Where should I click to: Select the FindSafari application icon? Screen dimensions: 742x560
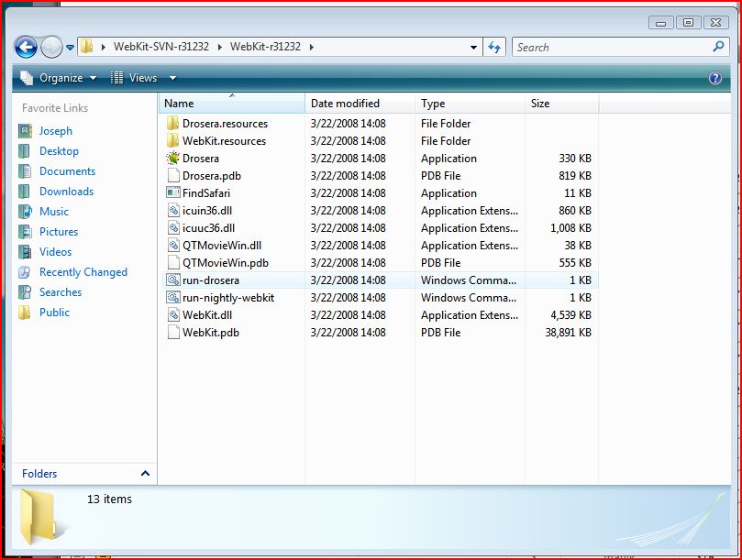pos(173,193)
